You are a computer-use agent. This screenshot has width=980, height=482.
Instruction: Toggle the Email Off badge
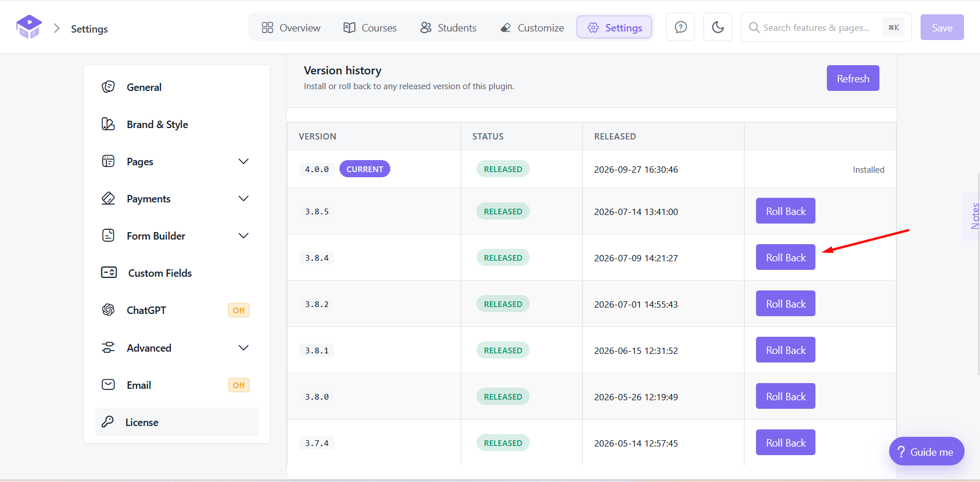pyautogui.click(x=239, y=385)
